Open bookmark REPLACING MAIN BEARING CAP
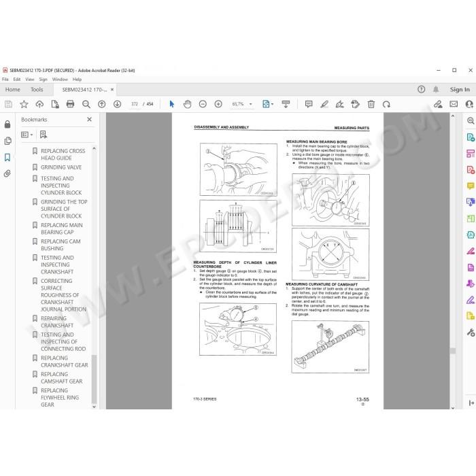This screenshot has width=476, height=476. (62, 228)
